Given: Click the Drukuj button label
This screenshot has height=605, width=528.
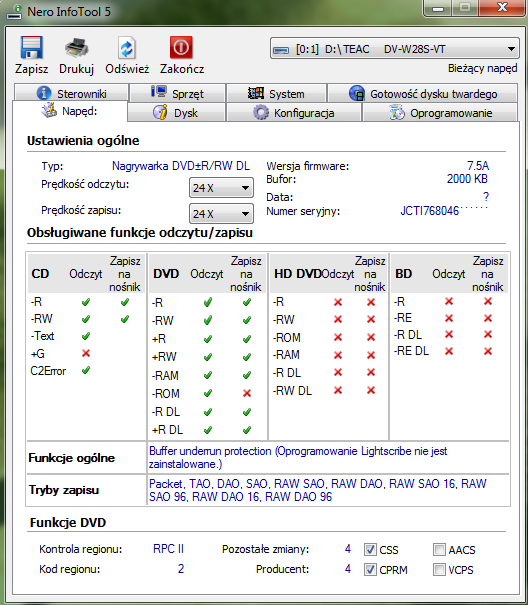Looking at the screenshot, I should pyautogui.click(x=76, y=69).
